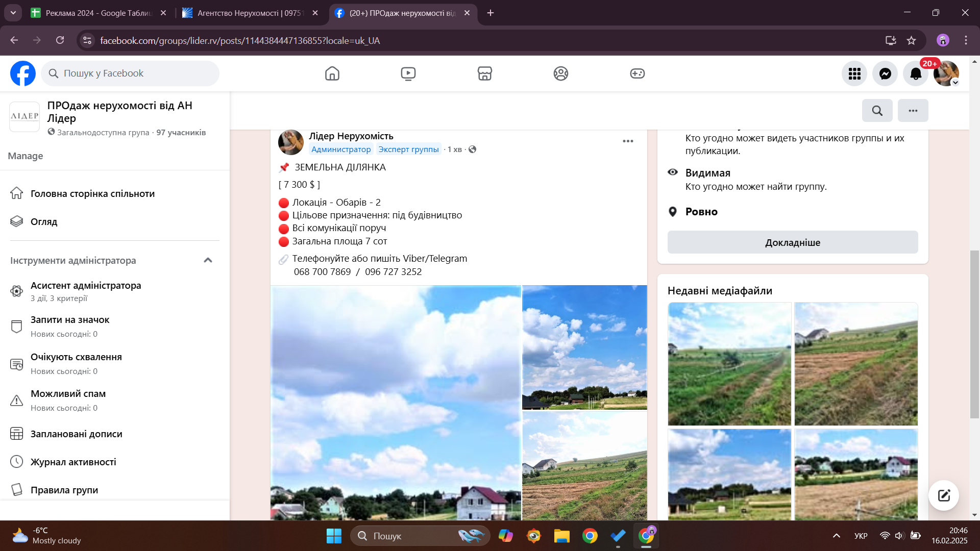This screenshot has width=980, height=551.
Task: Open the Video (Watch) tab icon
Action: tap(408, 73)
